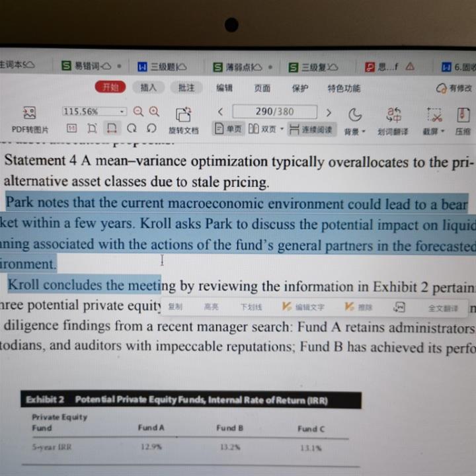Switch to the 思...f PDF tab
Image resolution: width=476 pixels, height=476 pixels.
click(389, 67)
